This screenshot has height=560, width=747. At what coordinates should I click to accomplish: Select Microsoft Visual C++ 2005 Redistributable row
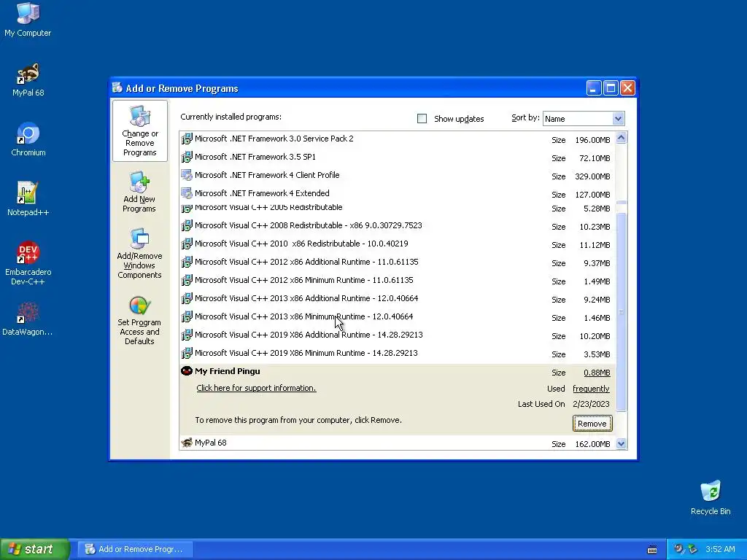click(x=398, y=209)
